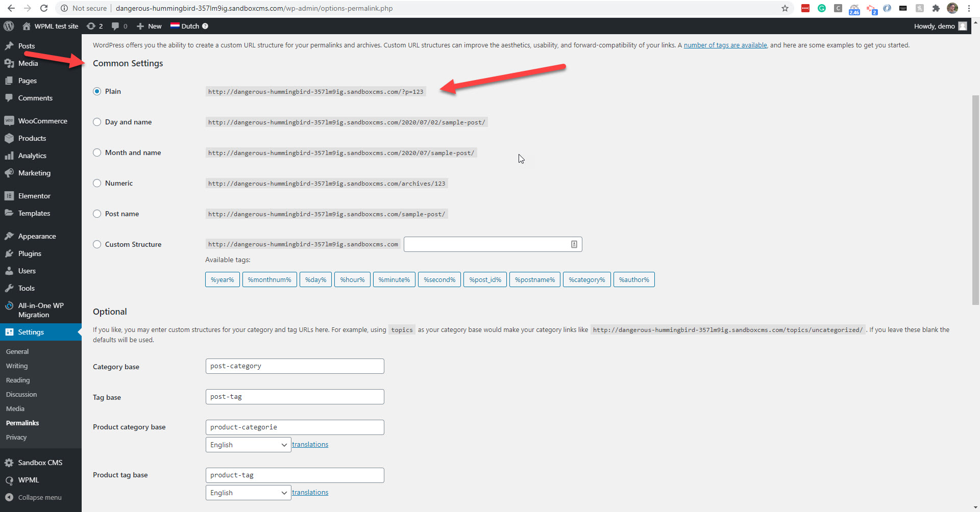This screenshot has height=512, width=980.
Task: Click the Product tag base input field
Action: (x=295, y=475)
